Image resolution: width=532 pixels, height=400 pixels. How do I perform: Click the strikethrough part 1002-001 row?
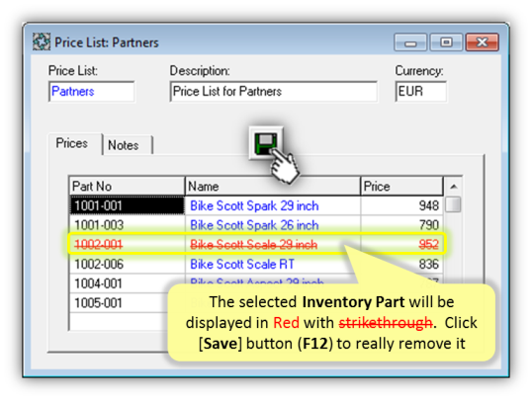[256, 244]
